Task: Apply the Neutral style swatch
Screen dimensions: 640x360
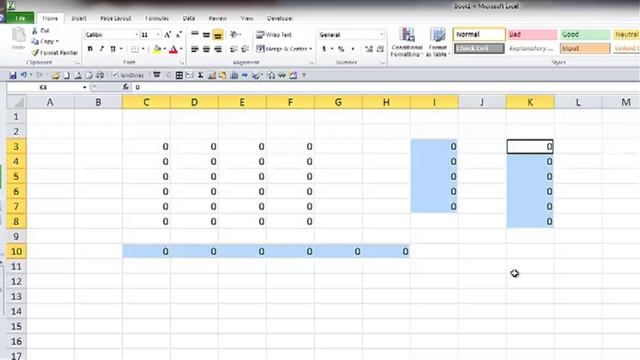Action: point(626,34)
